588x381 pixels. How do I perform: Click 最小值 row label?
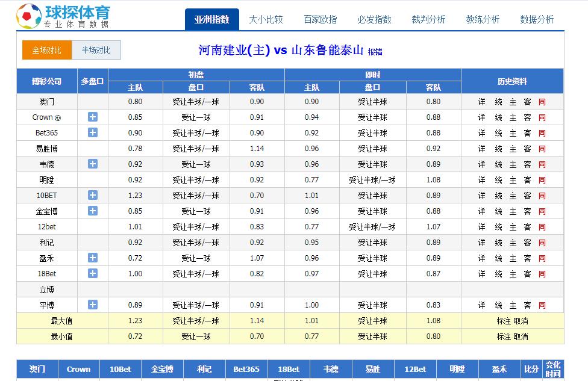coord(62,337)
